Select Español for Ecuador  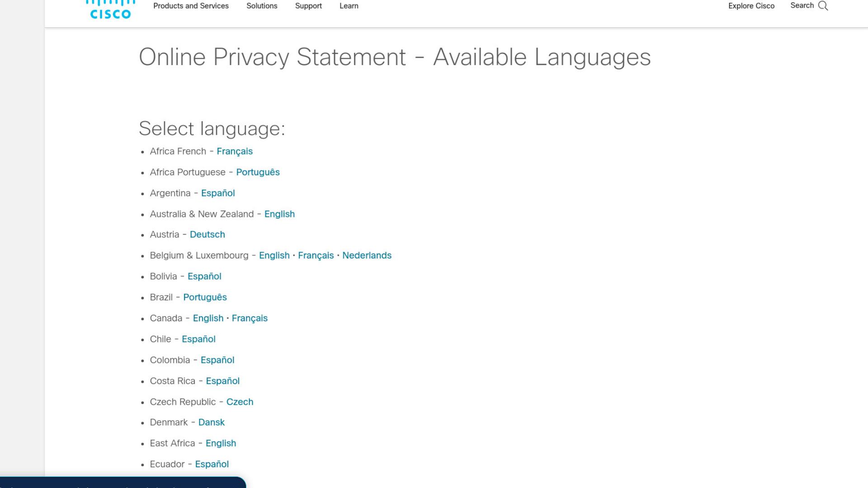212,464
